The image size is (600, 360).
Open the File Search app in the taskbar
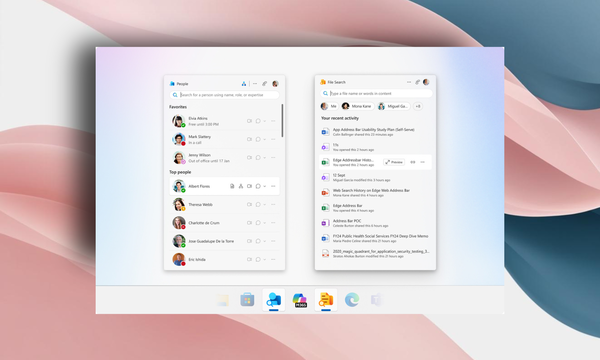326,300
